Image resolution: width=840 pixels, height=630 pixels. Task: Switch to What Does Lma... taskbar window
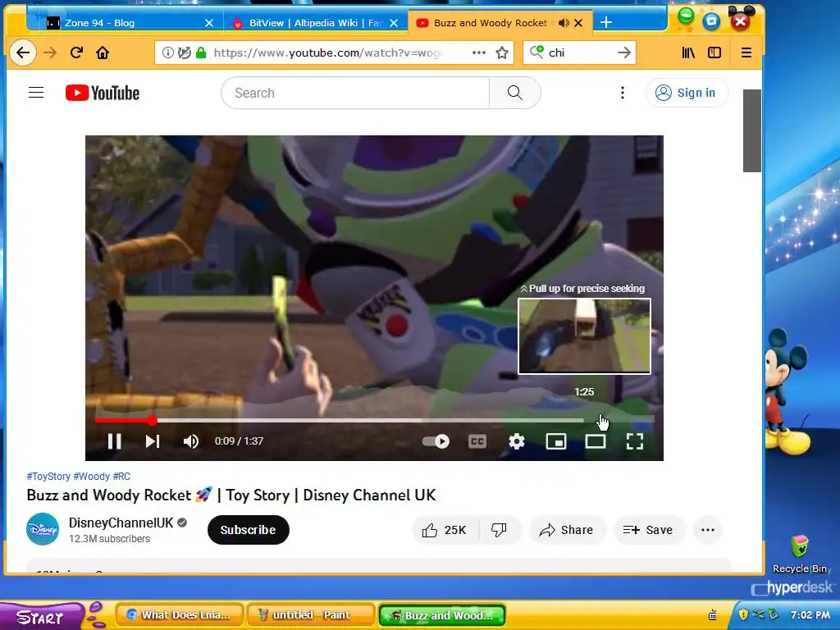180,615
